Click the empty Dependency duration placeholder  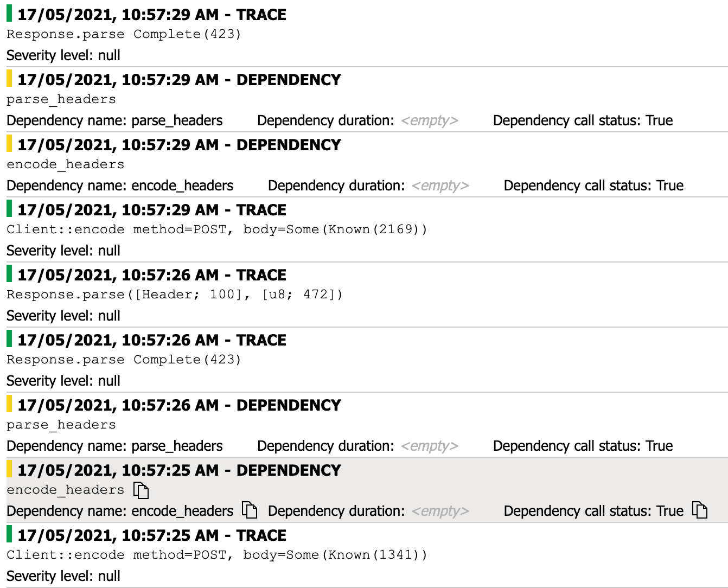click(440, 510)
